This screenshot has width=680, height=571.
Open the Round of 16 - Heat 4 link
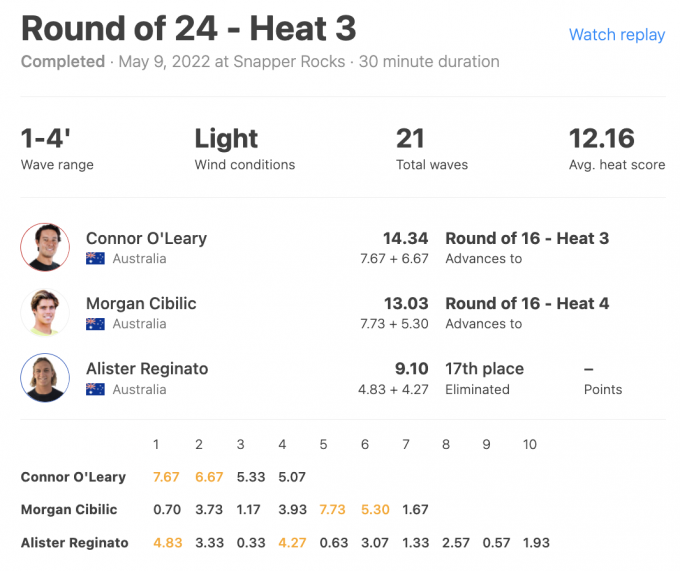(x=527, y=303)
